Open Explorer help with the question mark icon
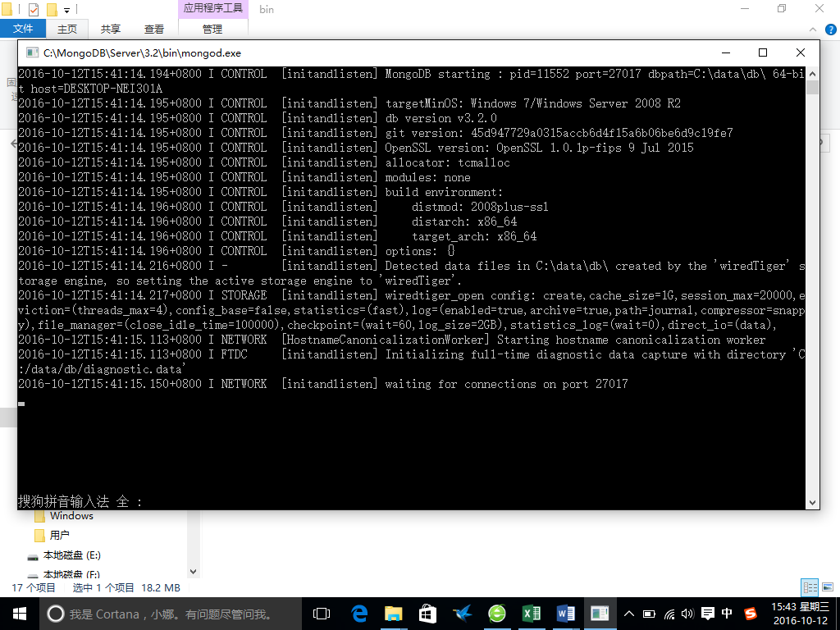840x630 pixels. pos(830,30)
